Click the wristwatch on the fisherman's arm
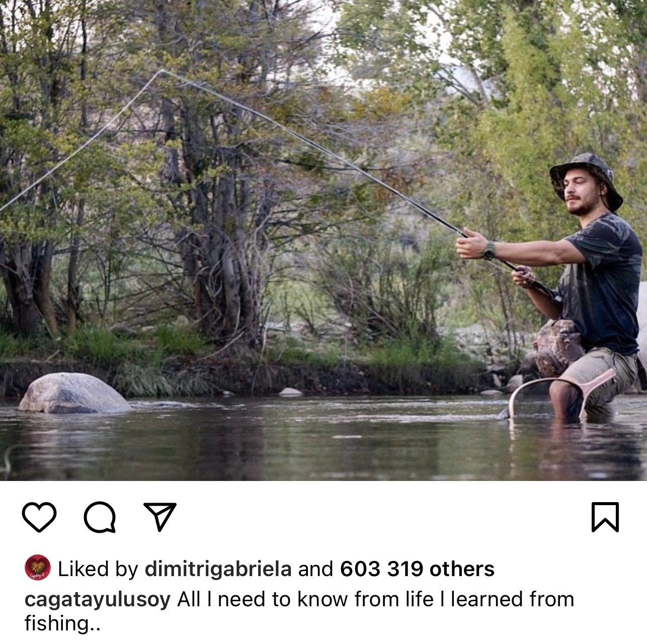 tap(489, 250)
